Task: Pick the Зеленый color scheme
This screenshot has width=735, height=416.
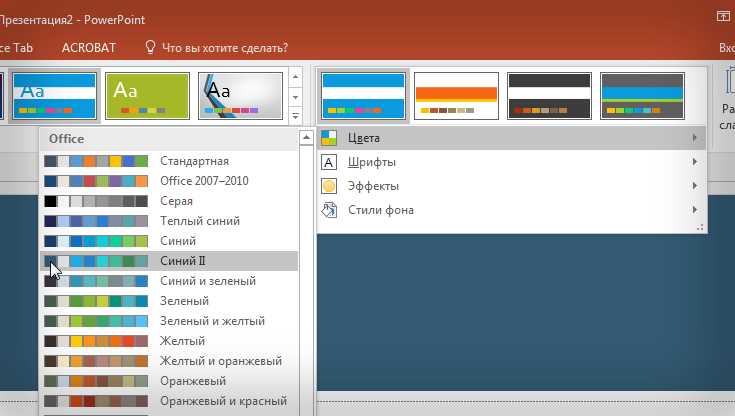Action: pos(169,301)
